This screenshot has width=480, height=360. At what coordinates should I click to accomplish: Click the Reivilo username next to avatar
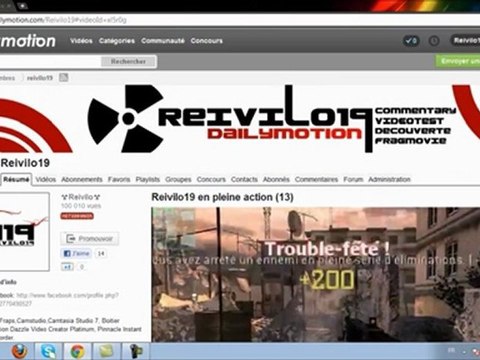pyautogui.click(x=81, y=197)
